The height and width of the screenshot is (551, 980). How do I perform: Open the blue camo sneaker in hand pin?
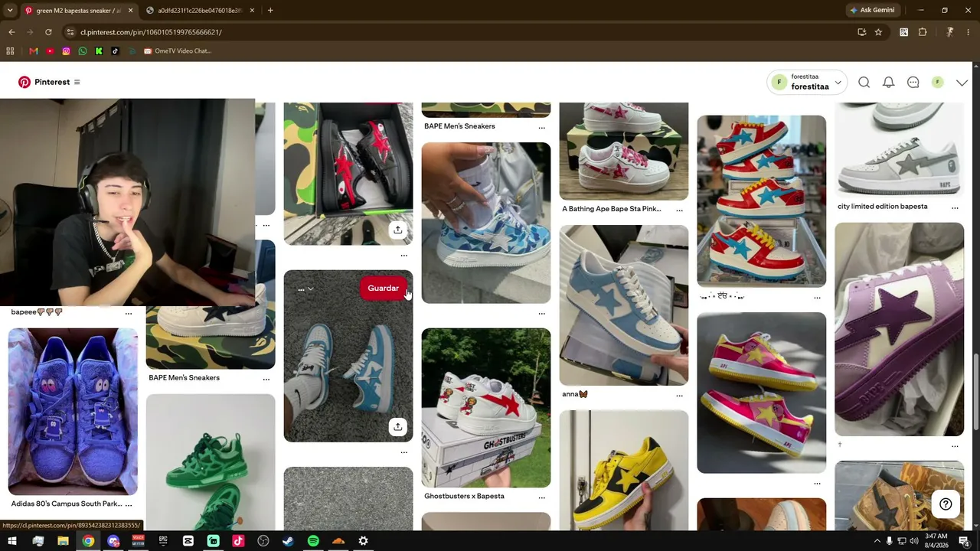(485, 223)
